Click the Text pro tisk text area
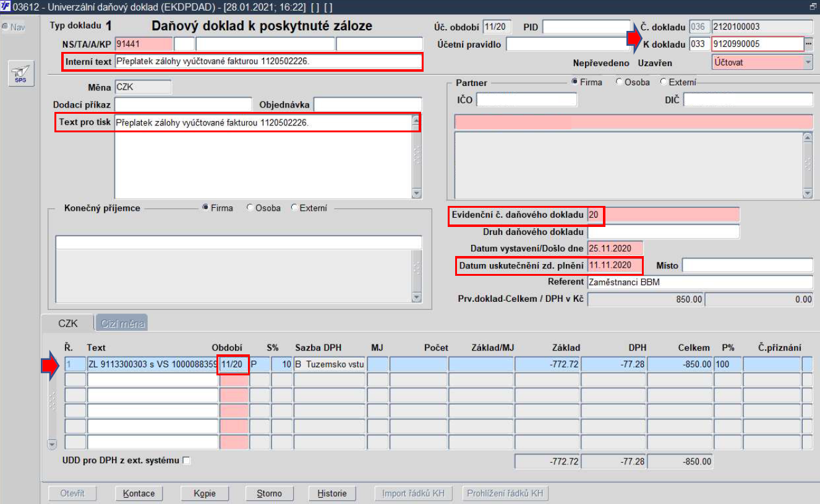820x504 pixels. [263, 156]
